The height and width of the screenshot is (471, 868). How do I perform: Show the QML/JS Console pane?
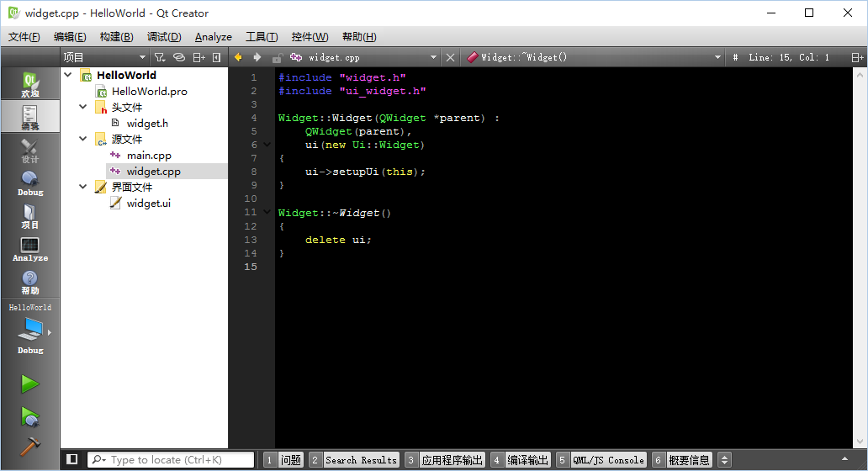click(x=601, y=460)
